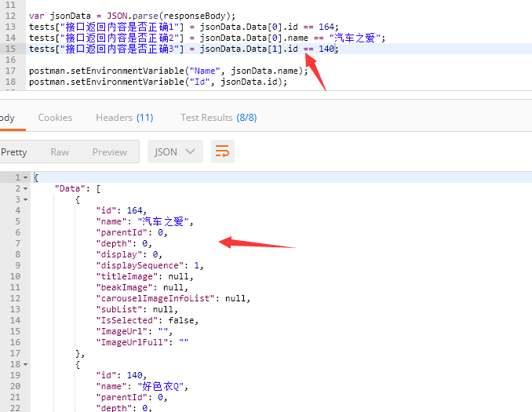The image size is (532, 412).
Task: Collapse JSON root at line 1
Action: coord(25,177)
